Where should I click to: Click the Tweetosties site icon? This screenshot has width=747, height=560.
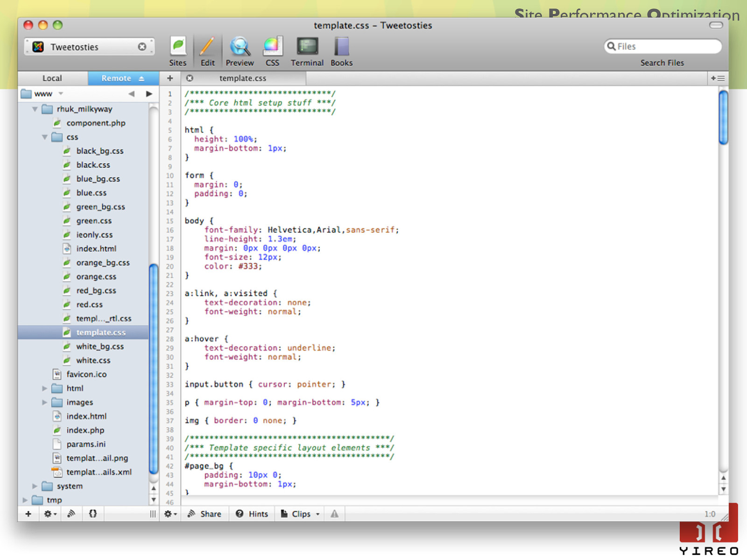click(x=38, y=47)
